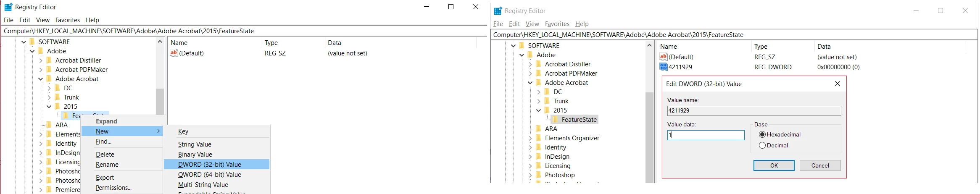The width and height of the screenshot is (980, 194).
Task: Click Expand in context menu
Action: tap(122, 121)
